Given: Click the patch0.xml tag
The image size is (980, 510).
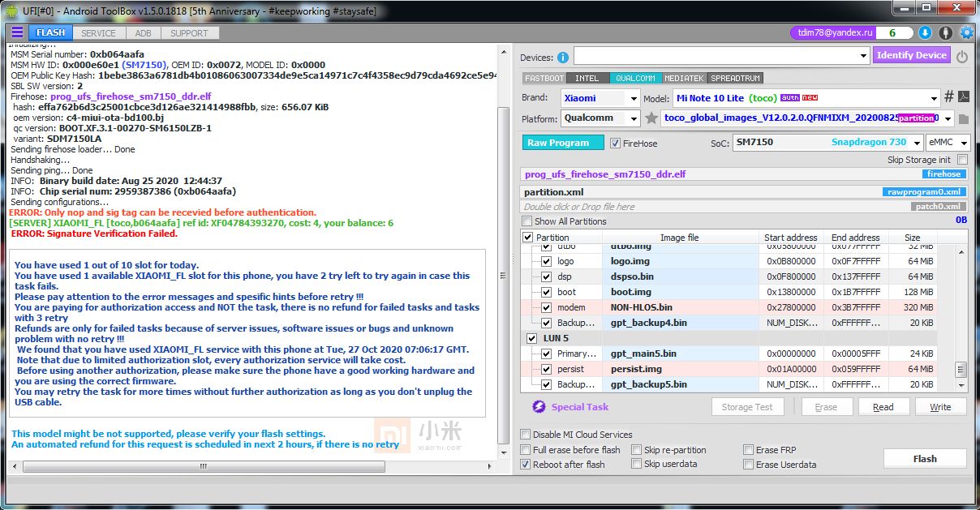Looking at the screenshot, I should [x=939, y=207].
